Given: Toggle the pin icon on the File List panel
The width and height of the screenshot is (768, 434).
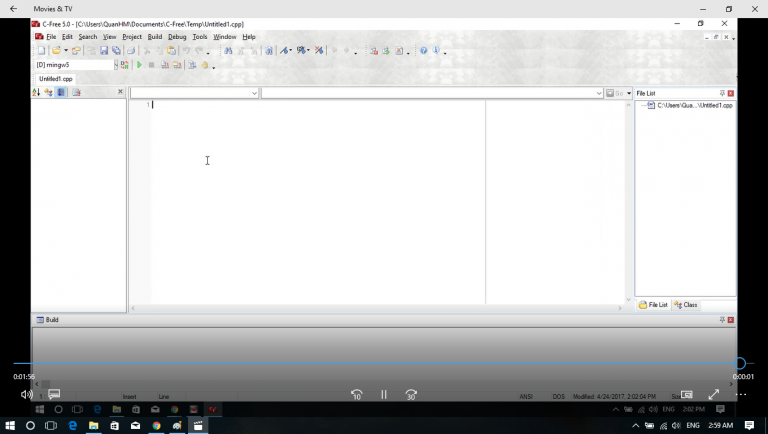Looking at the screenshot, I should coord(722,93).
